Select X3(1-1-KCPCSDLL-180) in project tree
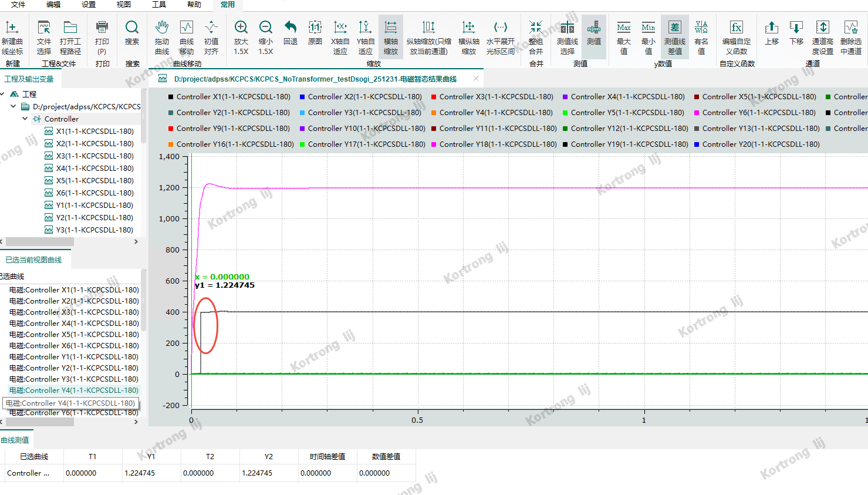This screenshot has width=868, height=495. pos(94,156)
